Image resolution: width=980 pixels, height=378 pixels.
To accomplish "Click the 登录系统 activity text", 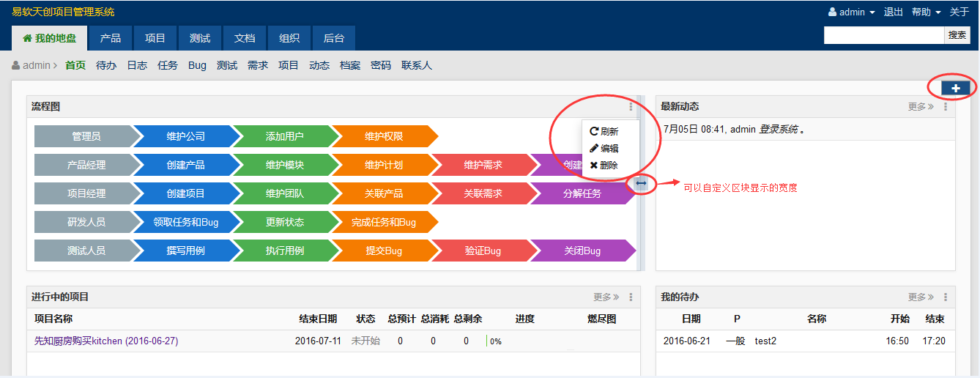I will [x=778, y=129].
